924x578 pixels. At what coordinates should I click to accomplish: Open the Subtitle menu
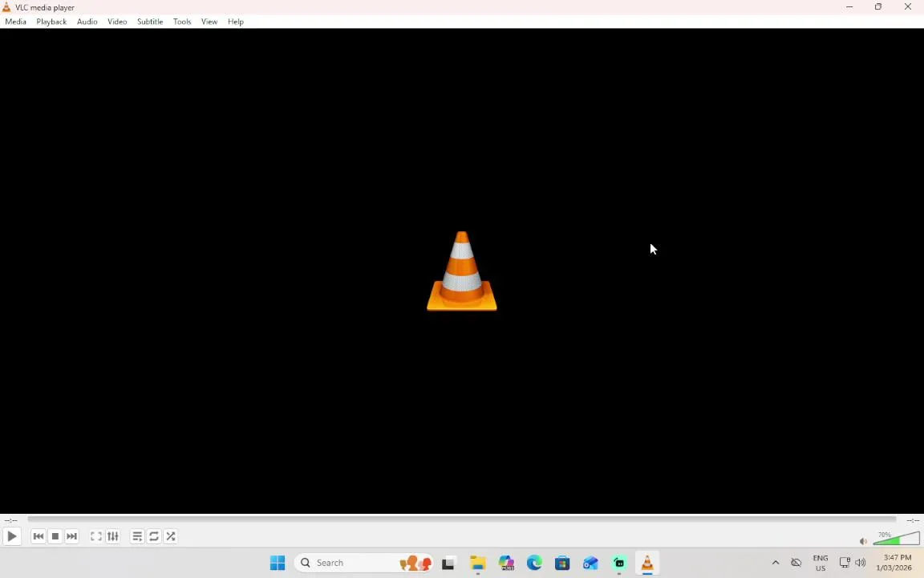[x=150, y=21]
